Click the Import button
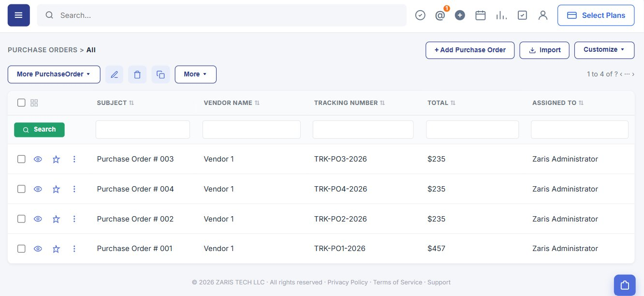Image resolution: width=644 pixels, height=296 pixels. 544,50
